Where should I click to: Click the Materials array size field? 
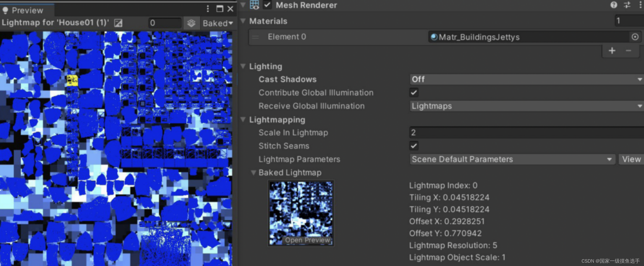[x=629, y=21]
